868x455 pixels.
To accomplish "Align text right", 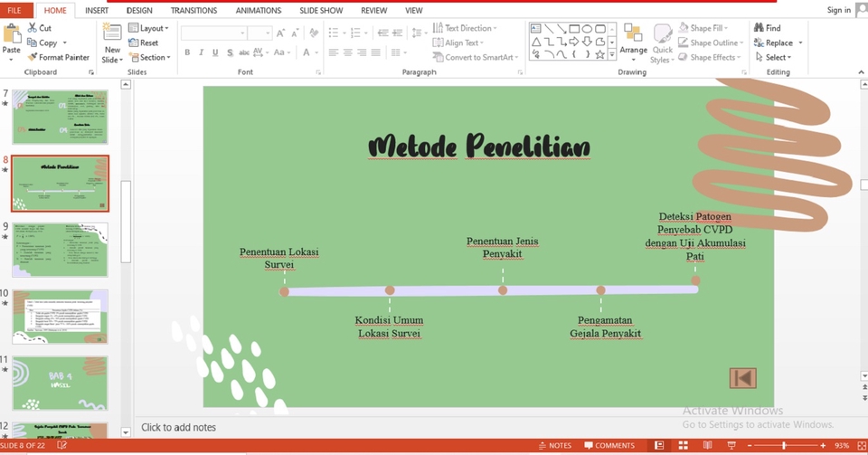I will 362,52.
